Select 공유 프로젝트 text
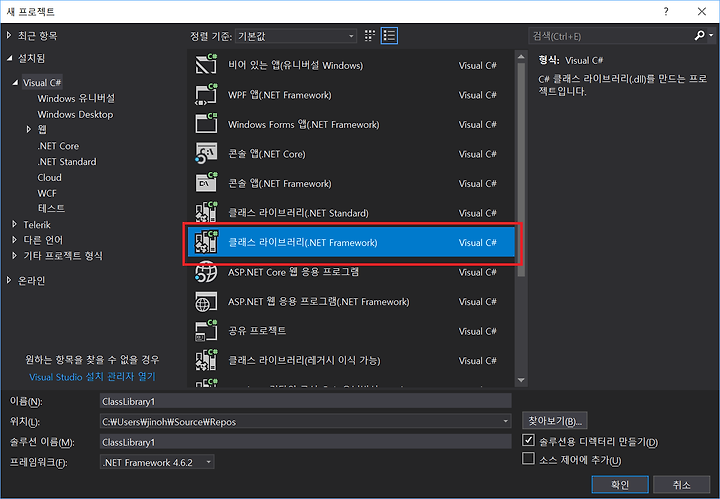Screen dimensions: 720x499 257,331
